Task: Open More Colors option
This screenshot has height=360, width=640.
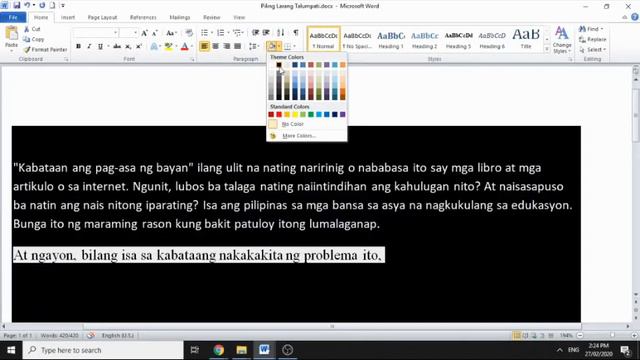Action: 307,136
